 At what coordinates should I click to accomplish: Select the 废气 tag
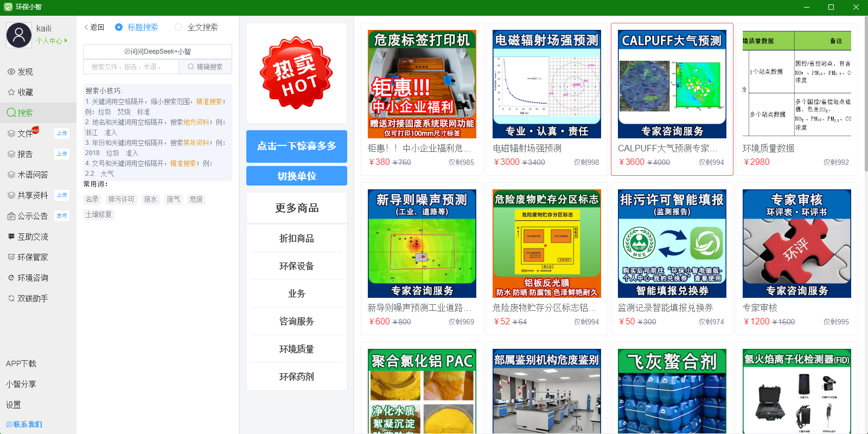pos(173,199)
